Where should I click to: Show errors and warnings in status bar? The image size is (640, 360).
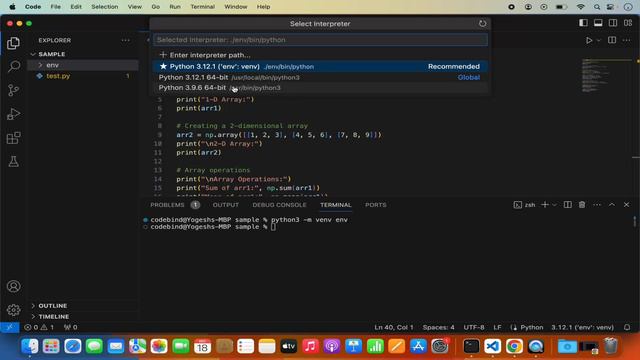click(x=39, y=327)
